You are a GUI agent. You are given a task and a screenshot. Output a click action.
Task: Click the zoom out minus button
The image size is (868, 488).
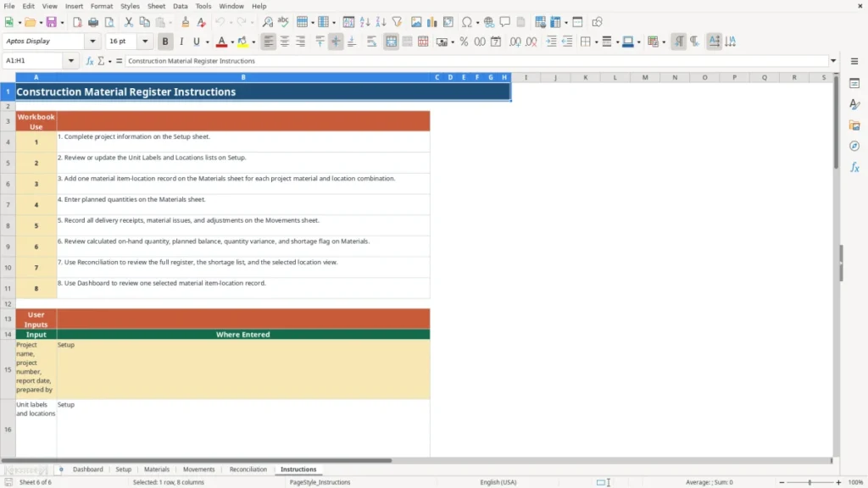[782, 482]
